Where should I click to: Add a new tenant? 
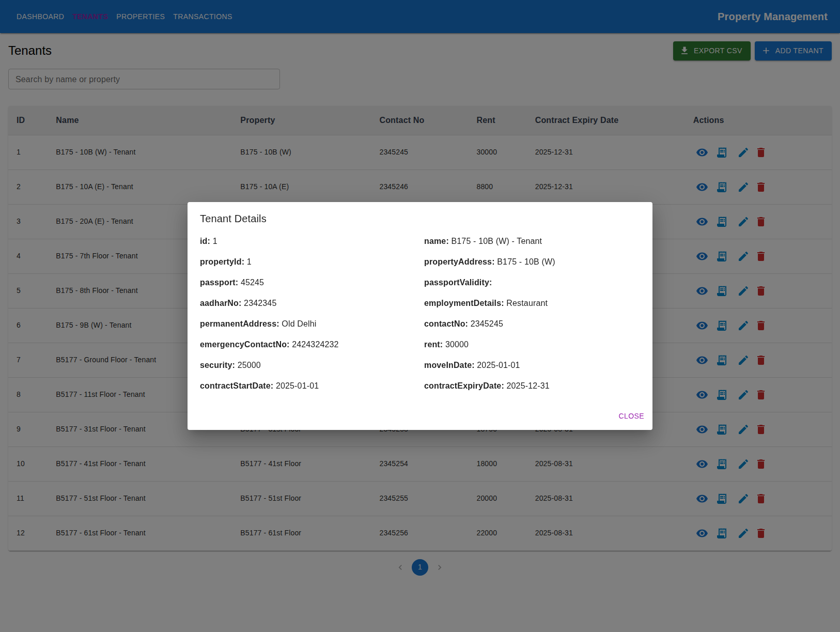[x=793, y=51]
